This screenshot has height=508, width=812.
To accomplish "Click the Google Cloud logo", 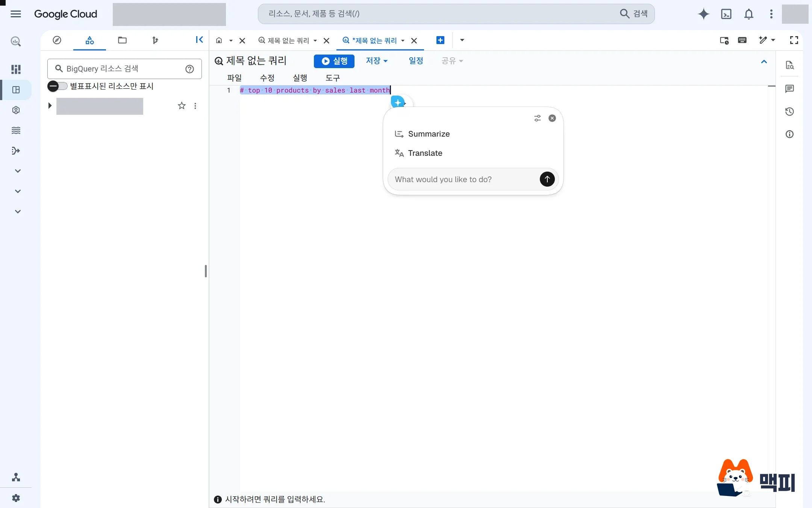I will coord(66,14).
